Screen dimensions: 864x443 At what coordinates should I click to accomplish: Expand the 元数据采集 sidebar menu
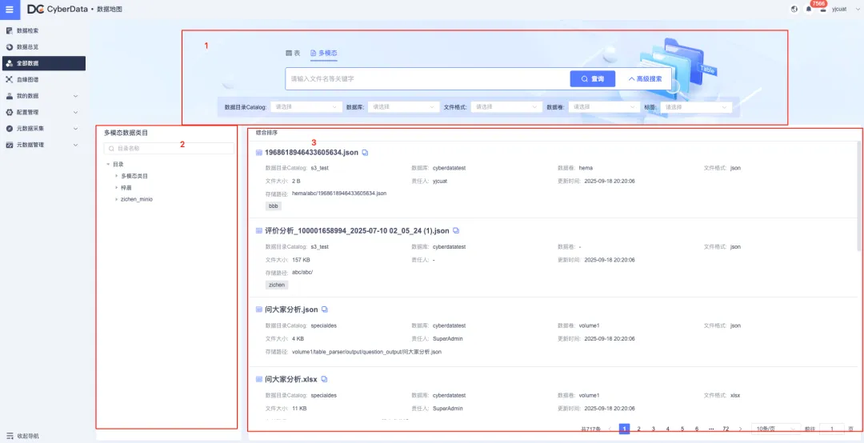pyautogui.click(x=76, y=129)
